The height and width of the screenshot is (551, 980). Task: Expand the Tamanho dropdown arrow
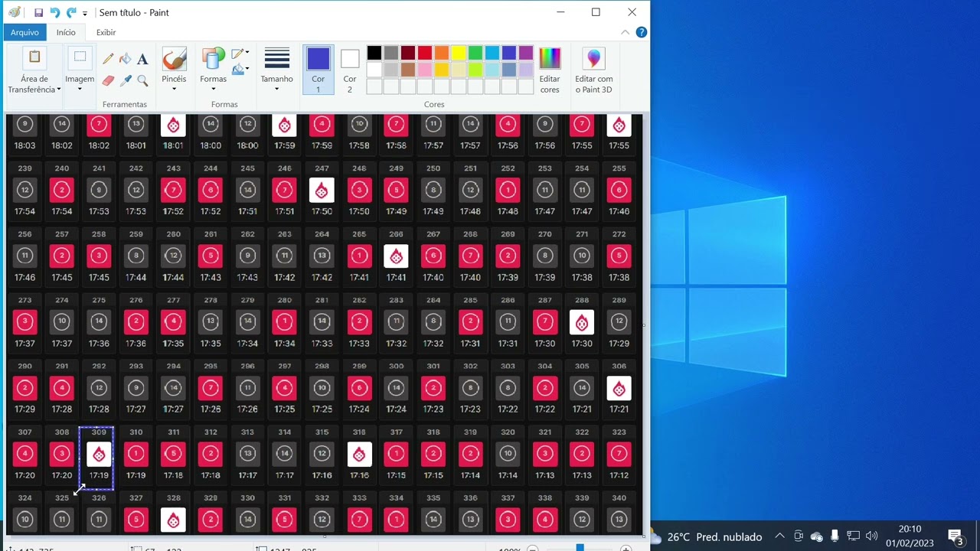tap(276, 90)
